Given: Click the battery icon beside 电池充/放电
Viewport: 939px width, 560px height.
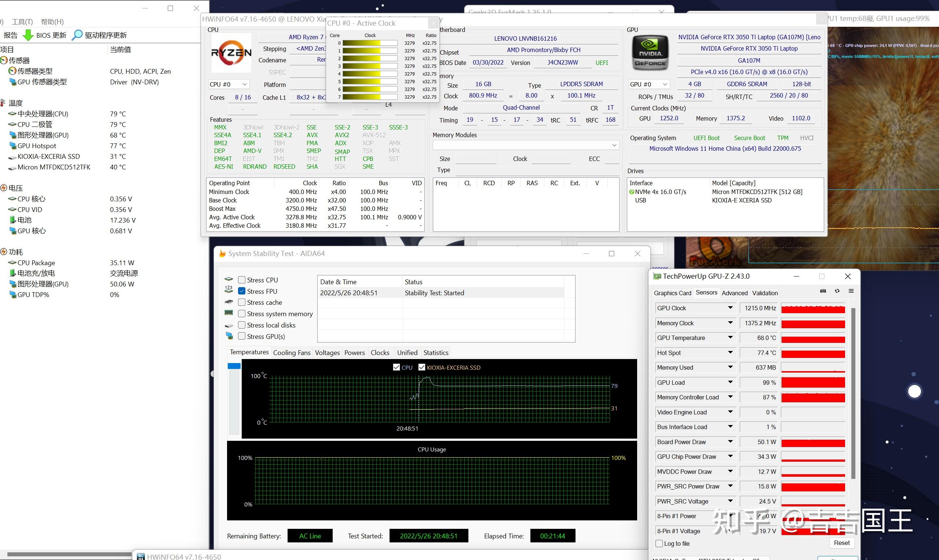Looking at the screenshot, I should point(13,273).
